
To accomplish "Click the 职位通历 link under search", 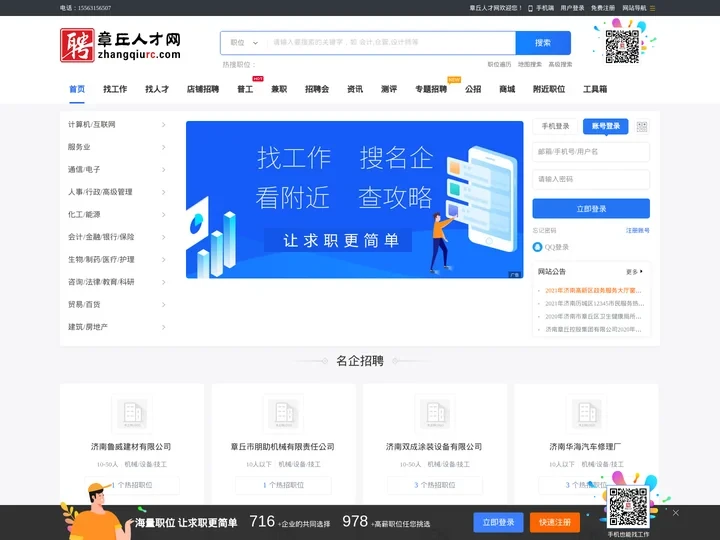I will (499, 64).
